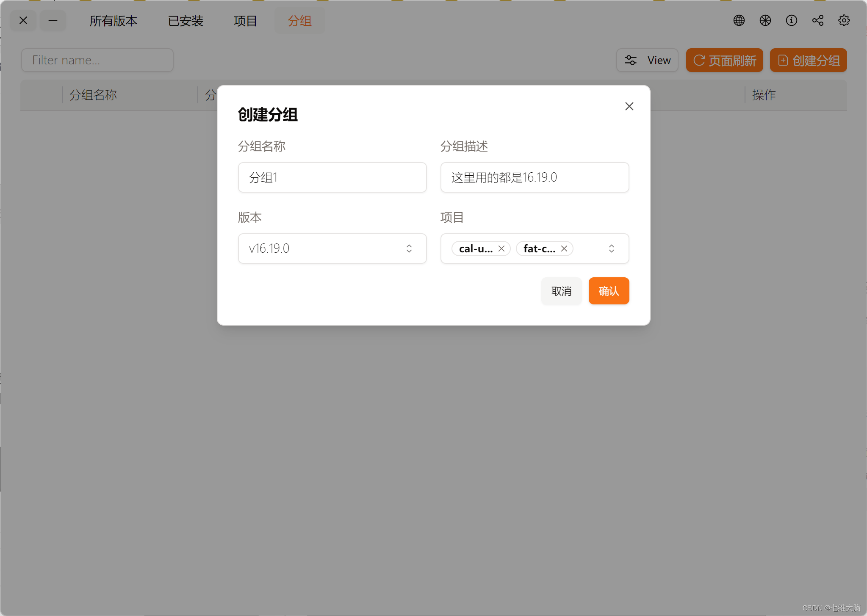Confirm with the 确认 button
Image resolution: width=867 pixels, height=616 pixels.
[609, 291]
